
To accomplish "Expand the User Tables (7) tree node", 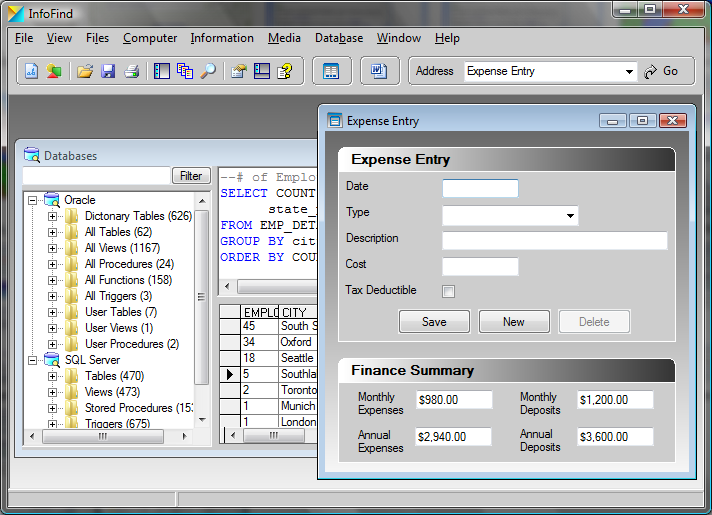I will point(53,312).
